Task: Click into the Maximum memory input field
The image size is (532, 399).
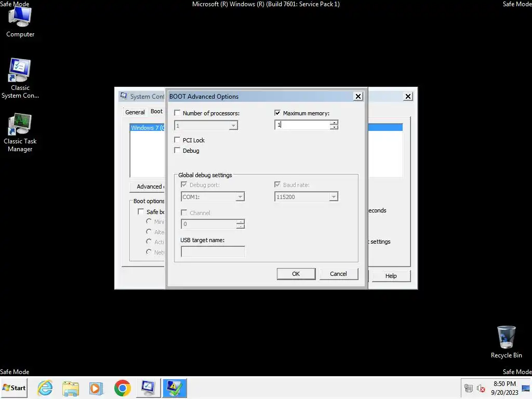Action: click(x=303, y=125)
